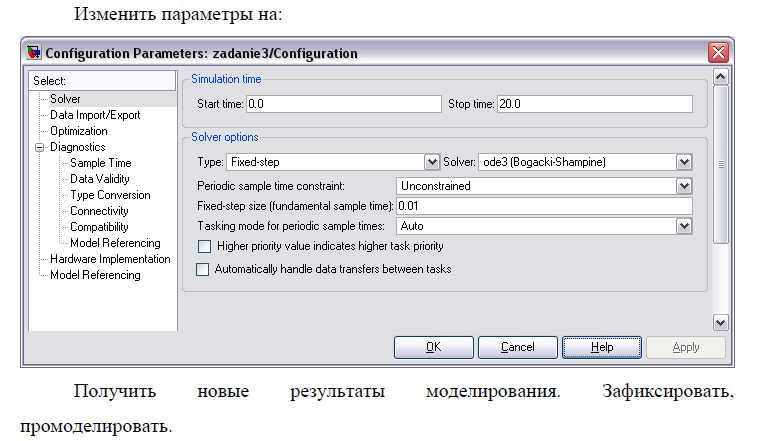Viewport: 773px width, 441px height.
Task: Select Compatibility under Diagnostics
Action: pyautogui.click(x=99, y=227)
